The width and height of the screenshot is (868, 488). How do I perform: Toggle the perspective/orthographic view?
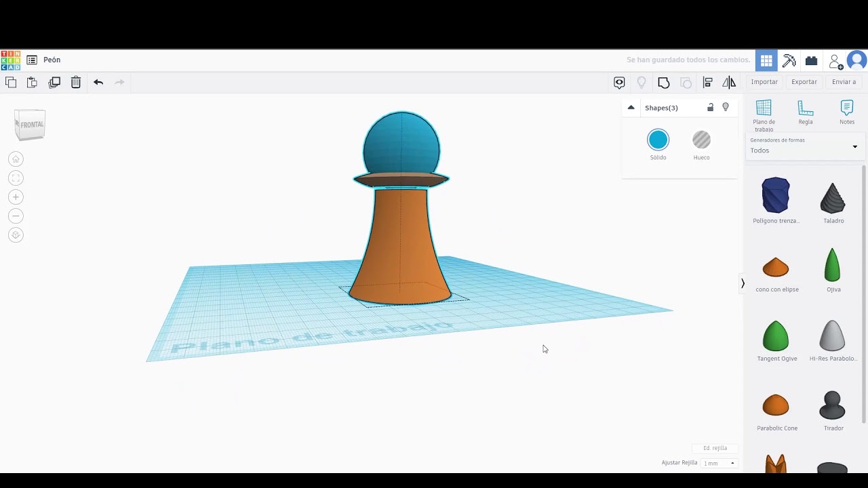[x=16, y=235]
